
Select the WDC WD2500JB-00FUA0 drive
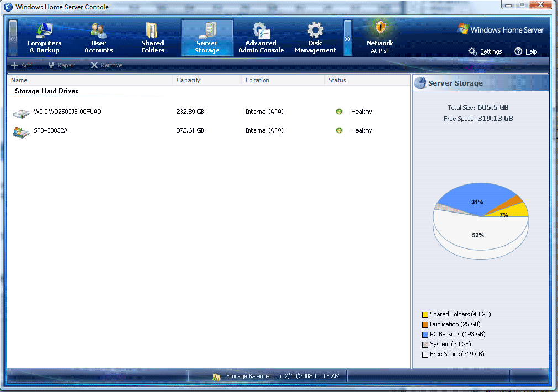tap(208, 112)
